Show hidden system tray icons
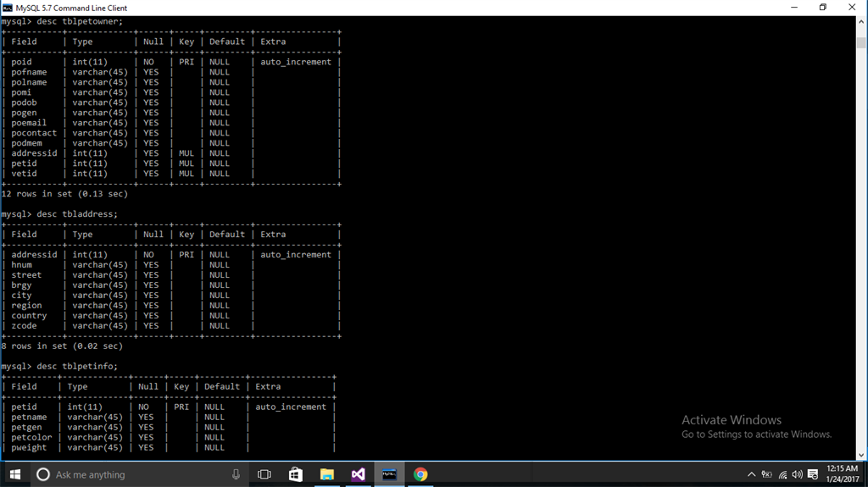Viewport: 868px width, 487px height. pos(751,474)
